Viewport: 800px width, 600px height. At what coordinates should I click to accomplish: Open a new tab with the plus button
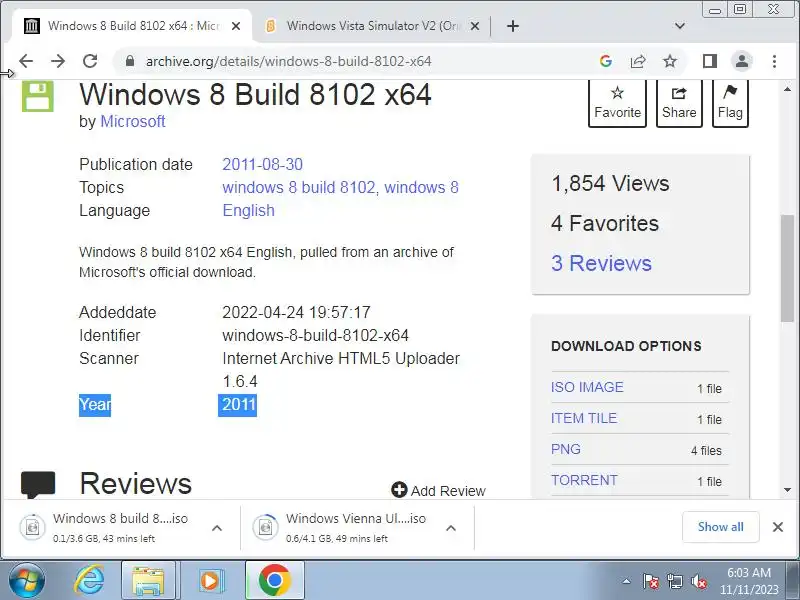coord(513,26)
